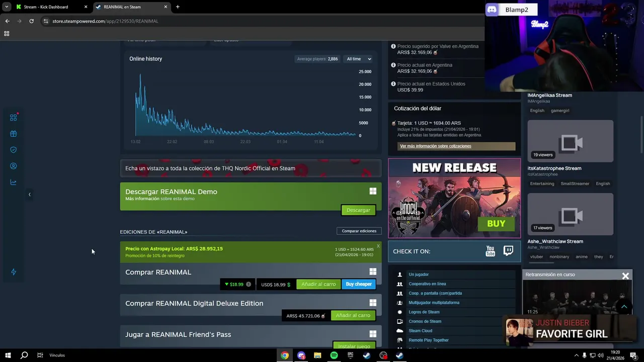Click Windows icon on Friend's Pass row
This screenshot has width=644, height=362.
point(373,334)
